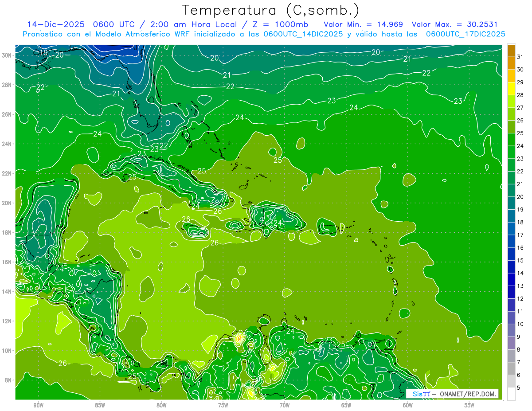Screen dimensions: 532x411
Task: Click the legend scale value 27
Action: point(520,107)
